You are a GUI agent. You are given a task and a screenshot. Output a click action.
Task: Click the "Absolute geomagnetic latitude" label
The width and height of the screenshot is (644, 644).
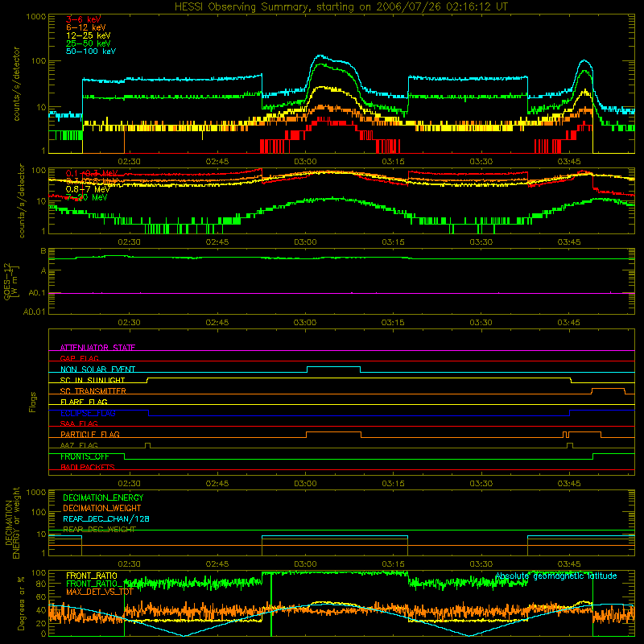pyautogui.click(x=556, y=576)
